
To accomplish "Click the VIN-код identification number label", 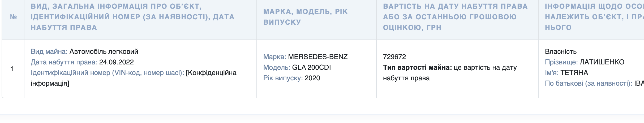I will 108,73.
